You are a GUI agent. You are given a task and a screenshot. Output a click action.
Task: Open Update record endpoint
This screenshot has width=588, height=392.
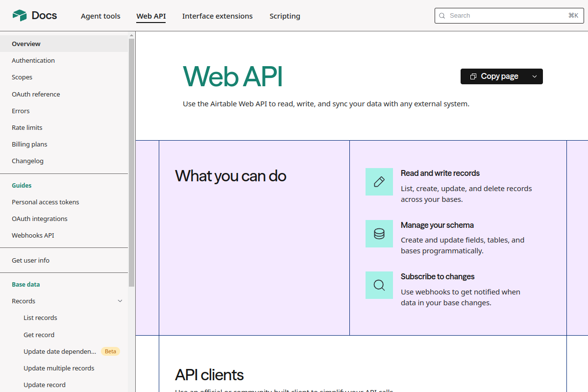[64, 385]
